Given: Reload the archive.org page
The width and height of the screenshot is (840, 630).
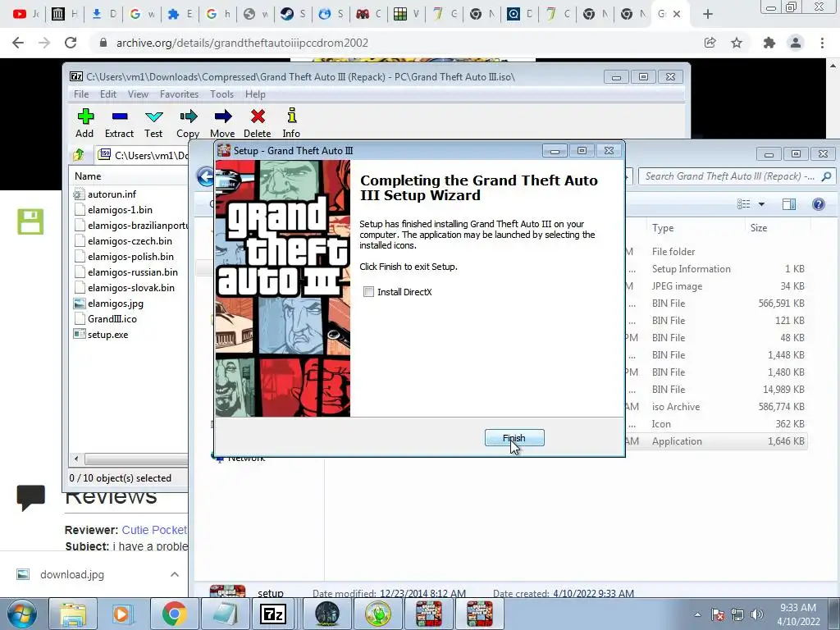Looking at the screenshot, I should [71, 43].
